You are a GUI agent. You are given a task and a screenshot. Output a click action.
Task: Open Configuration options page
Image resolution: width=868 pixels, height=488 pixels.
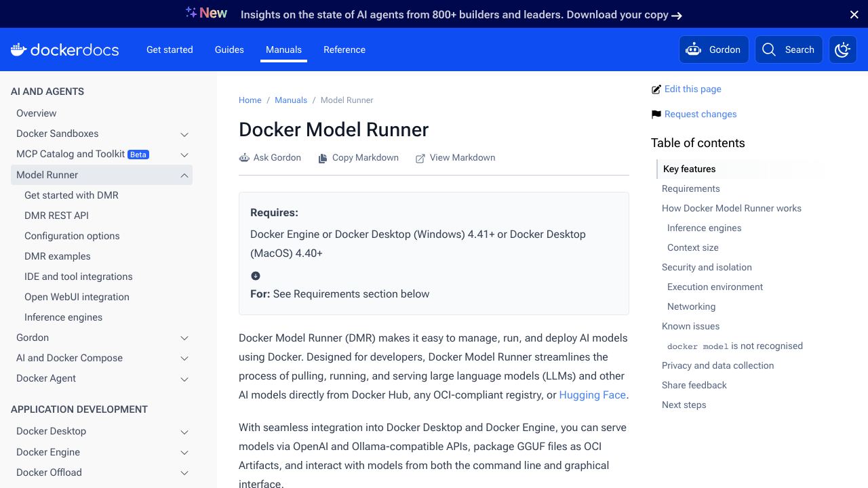[x=72, y=236]
